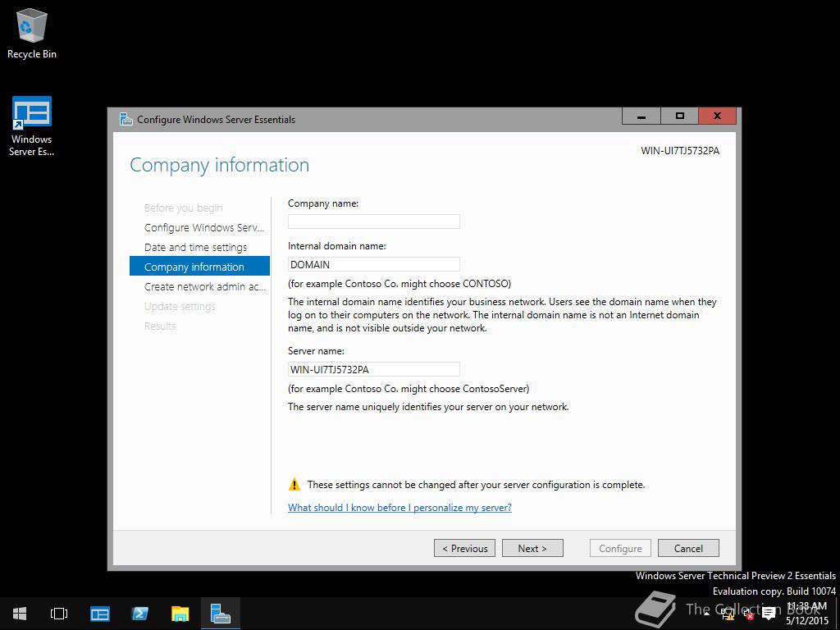Click the volume tray icon

(748, 614)
